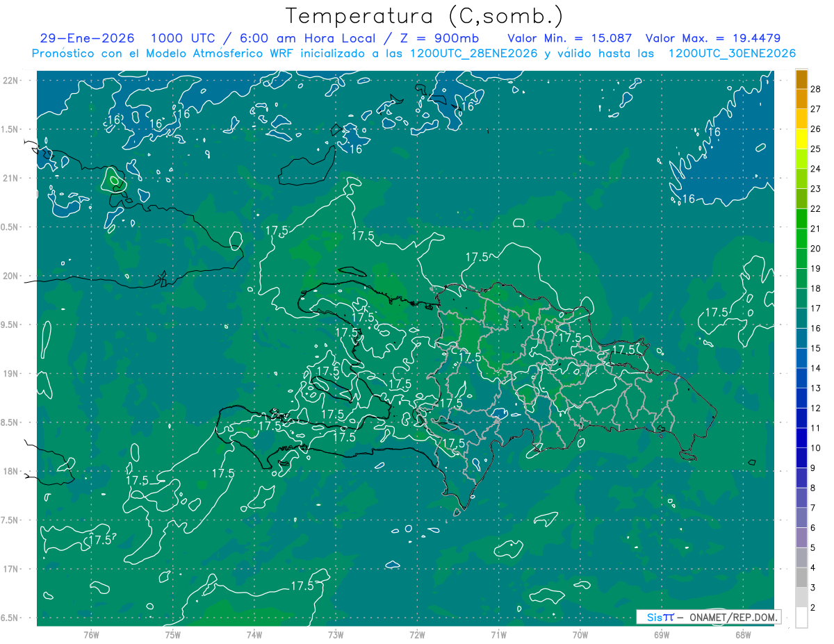Click the gray swatch between 3 and 4

801,577
